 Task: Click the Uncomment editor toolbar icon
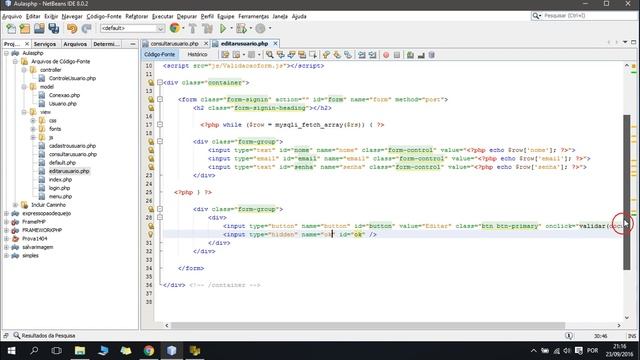click(x=421, y=55)
